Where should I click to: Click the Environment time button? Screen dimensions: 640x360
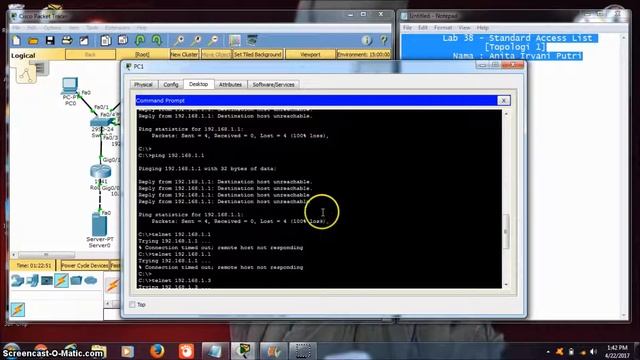click(363, 54)
